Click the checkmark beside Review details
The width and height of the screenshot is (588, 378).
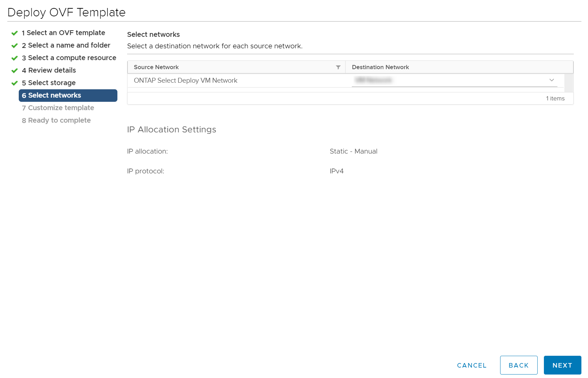click(x=14, y=70)
